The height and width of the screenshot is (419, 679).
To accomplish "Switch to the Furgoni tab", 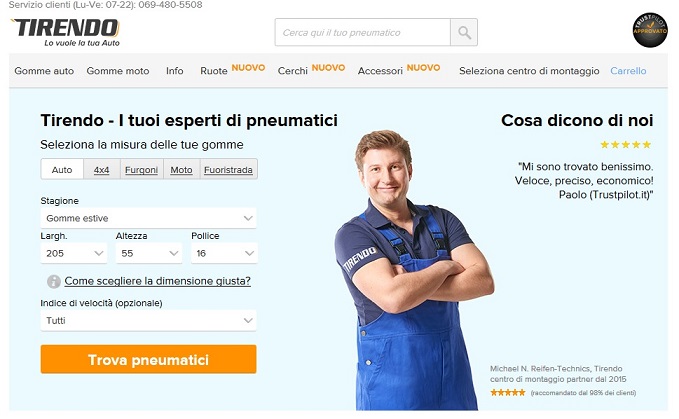I will [x=141, y=170].
